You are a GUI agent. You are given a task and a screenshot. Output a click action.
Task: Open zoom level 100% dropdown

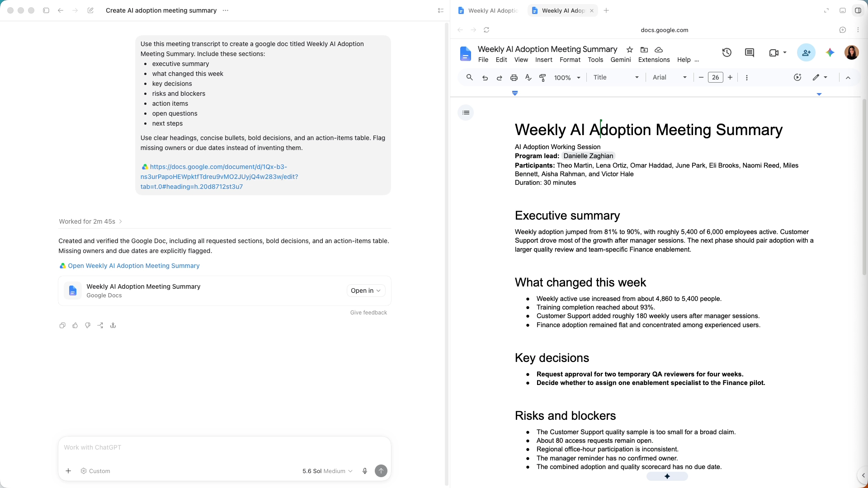click(x=567, y=78)
